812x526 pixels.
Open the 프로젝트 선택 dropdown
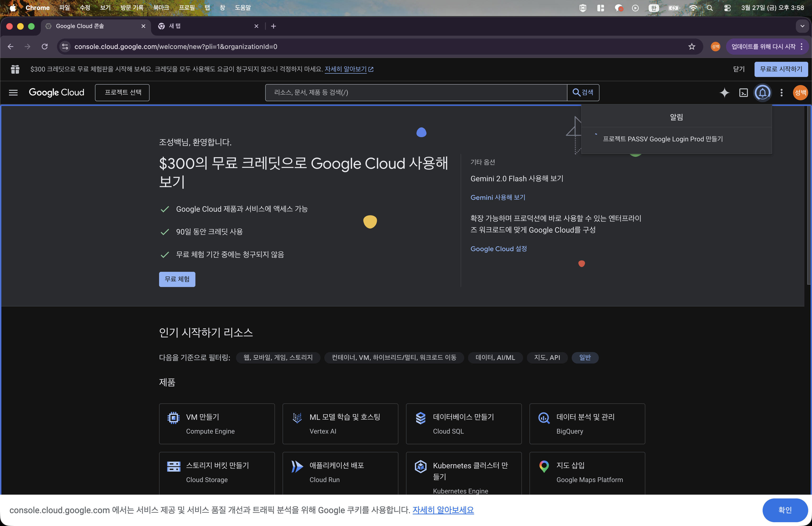tap(122, 92)
